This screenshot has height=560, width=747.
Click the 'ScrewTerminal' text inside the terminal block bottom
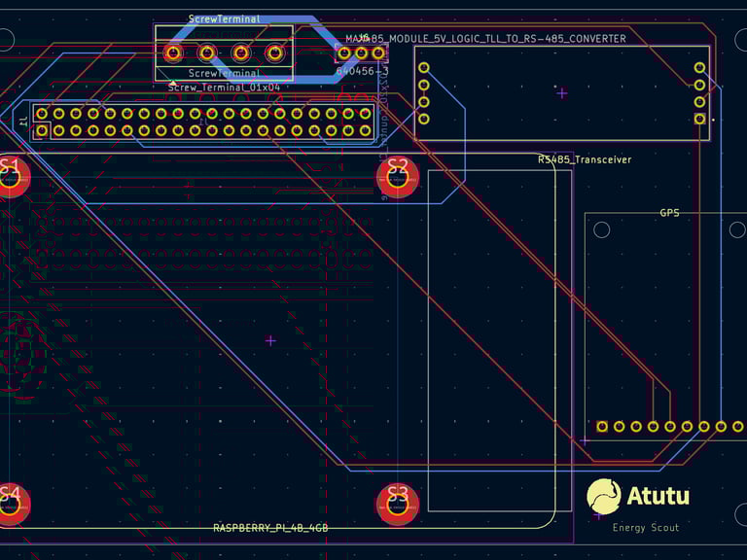pyautogui.click(x=224, y=73)
